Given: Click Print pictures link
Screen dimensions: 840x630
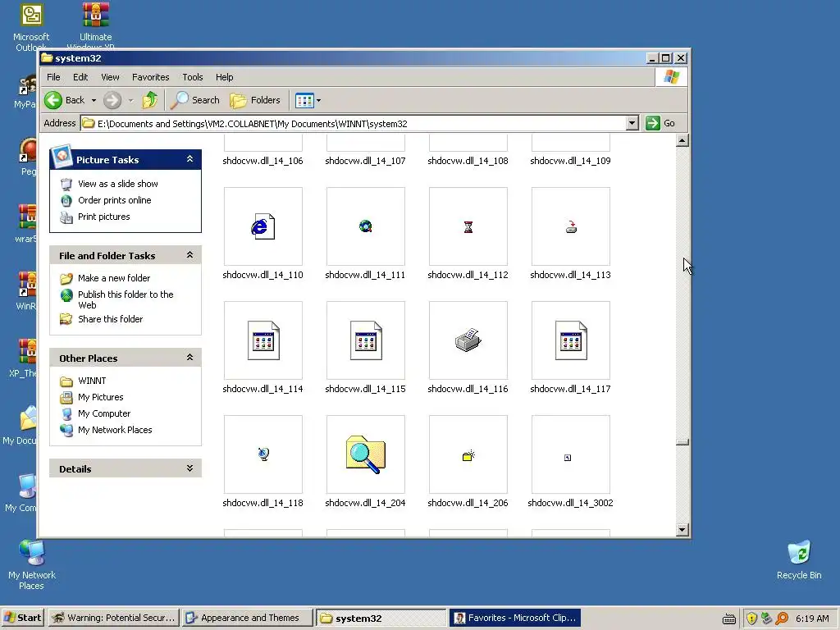Looking at the screenshot, I should pyautogui.click(x=104, y=217).
